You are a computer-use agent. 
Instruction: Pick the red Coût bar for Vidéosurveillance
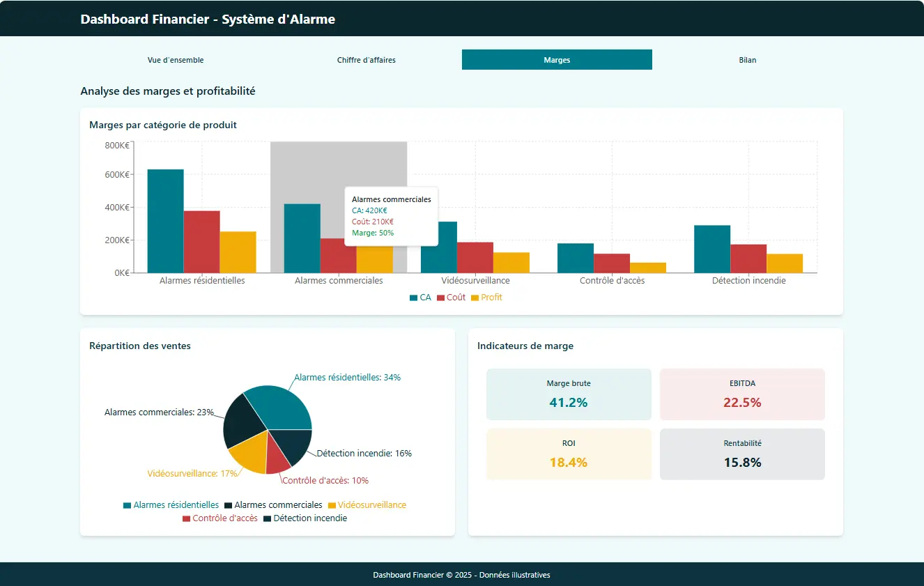tap(475, 258)
